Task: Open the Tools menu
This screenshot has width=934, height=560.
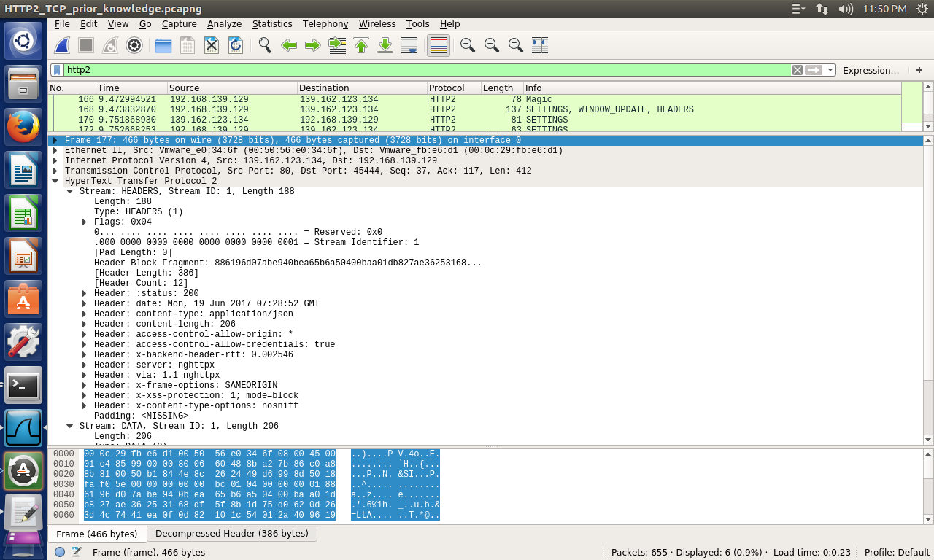Action: pyautogui.click(x=418, y=24)
